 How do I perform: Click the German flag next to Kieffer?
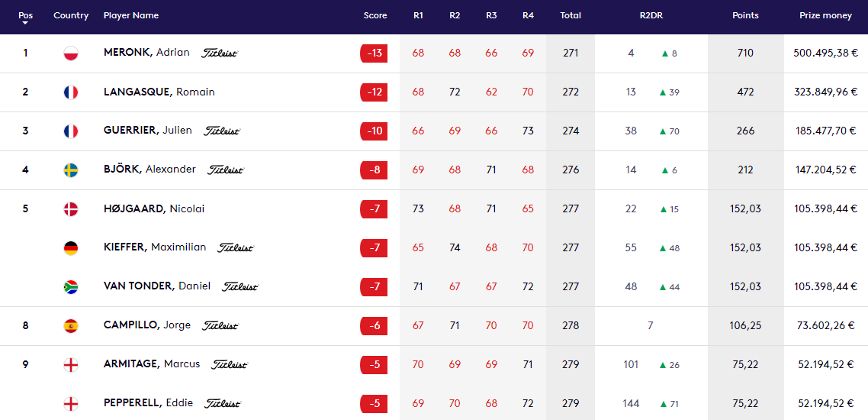[71, 248]
